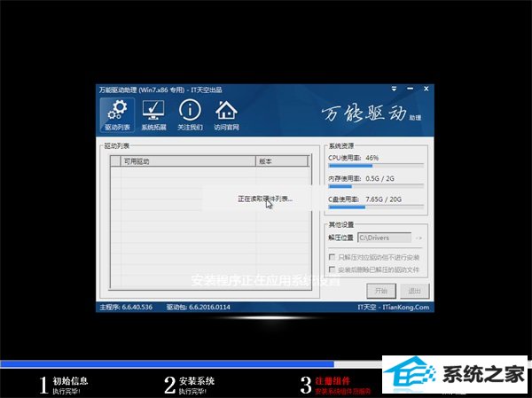Image resolution: width=532 pixels, height=398 pixels.
Task: Open the 系统拓展 system extension icon
Action: (x=153, y=115)
